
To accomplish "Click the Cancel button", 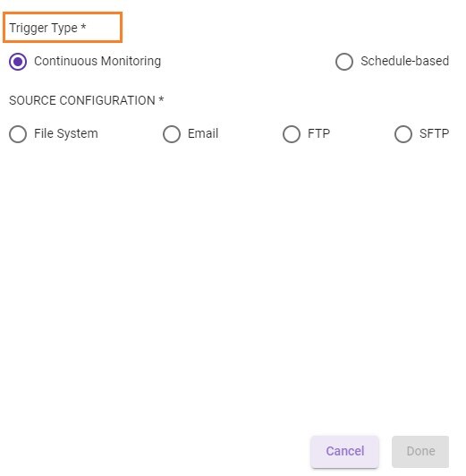I will click(x=344, y=452).
